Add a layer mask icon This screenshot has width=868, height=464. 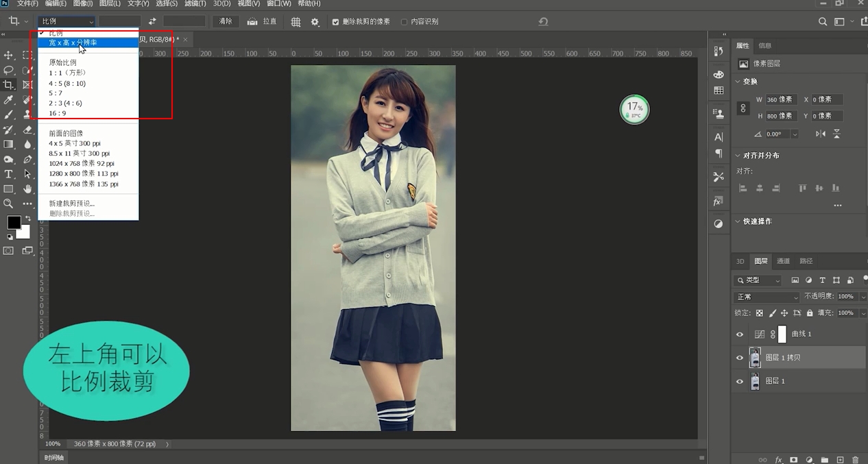[794, 460]
